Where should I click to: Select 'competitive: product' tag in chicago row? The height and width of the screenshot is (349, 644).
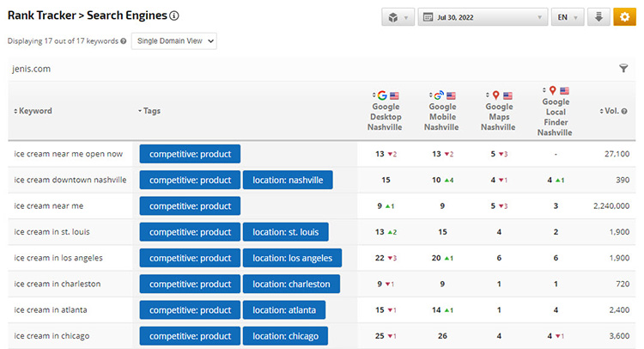pos(190,336)
